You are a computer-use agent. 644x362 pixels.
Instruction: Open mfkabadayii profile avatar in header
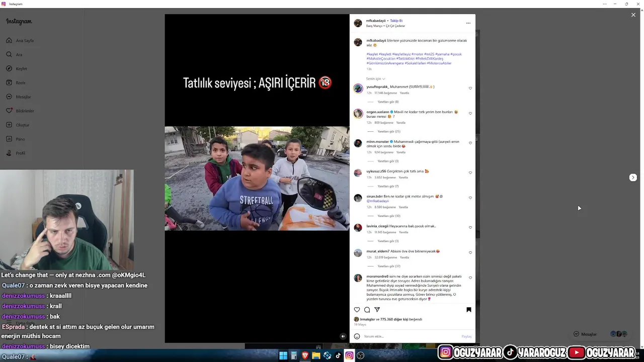[x=358, y=23]
